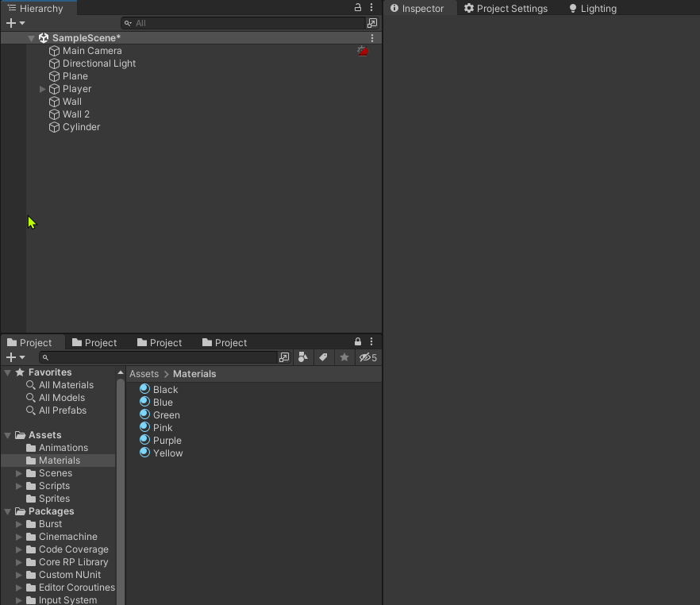Toggle the lock icon on the Hierarchy panel
Image resolution: width=700 pixels, height=605 pixels.
(357, 7)
